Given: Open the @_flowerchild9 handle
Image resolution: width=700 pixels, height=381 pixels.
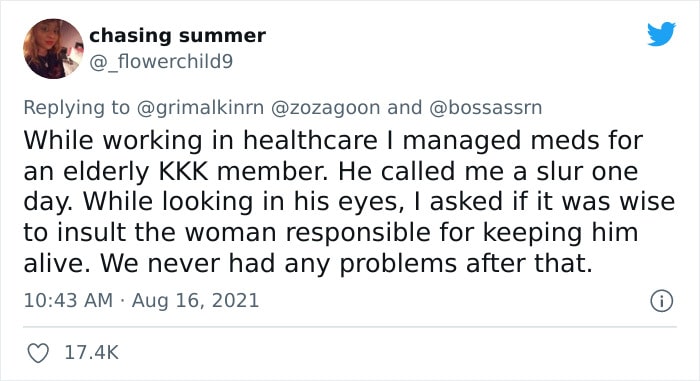Looking at the screenshot, I should (x=161, y=62).
